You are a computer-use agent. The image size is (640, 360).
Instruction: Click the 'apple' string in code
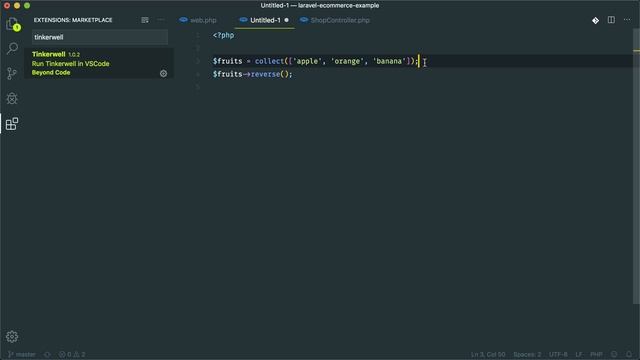[307, 61]
